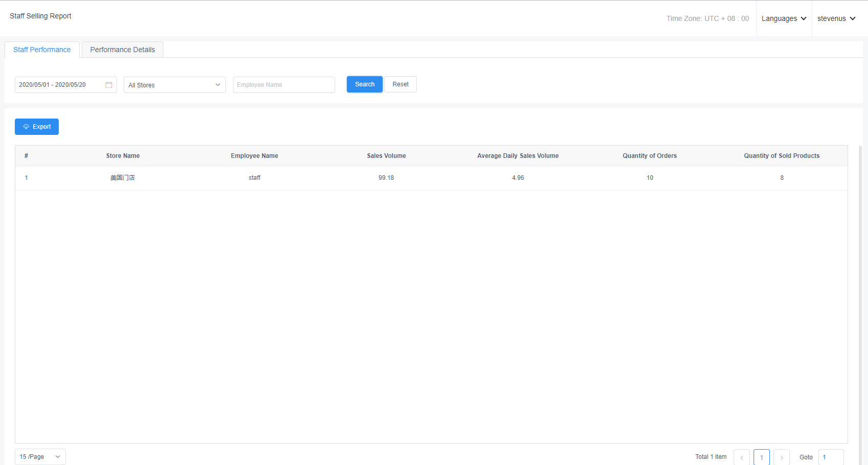Select the Staff Performance tab
Screen dimensions: 868x465
click(42, 50)
